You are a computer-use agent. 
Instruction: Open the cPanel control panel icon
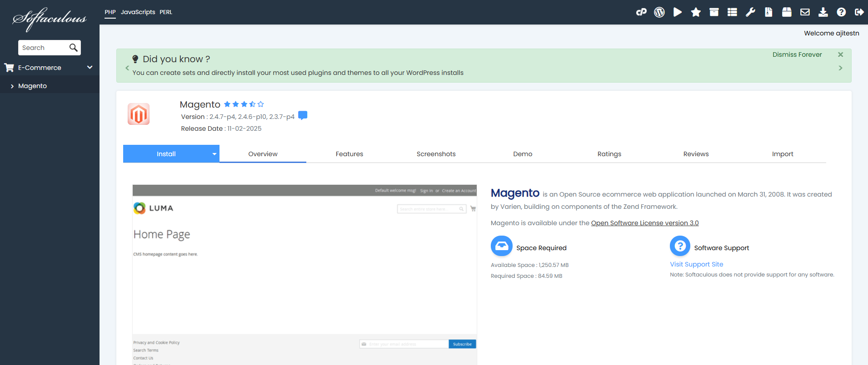[x=641, y=12]
